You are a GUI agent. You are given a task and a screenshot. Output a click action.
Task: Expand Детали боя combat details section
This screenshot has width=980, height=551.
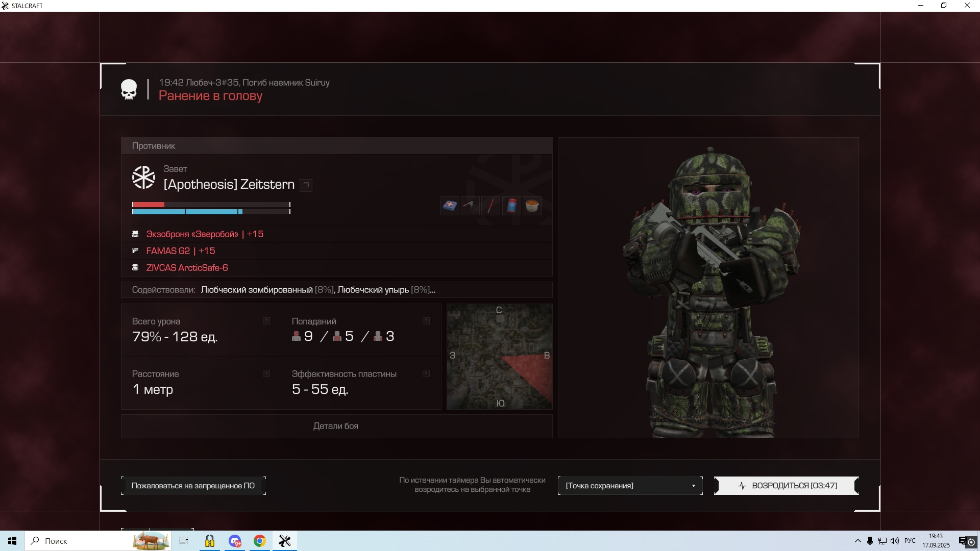(x=336, y=426)
